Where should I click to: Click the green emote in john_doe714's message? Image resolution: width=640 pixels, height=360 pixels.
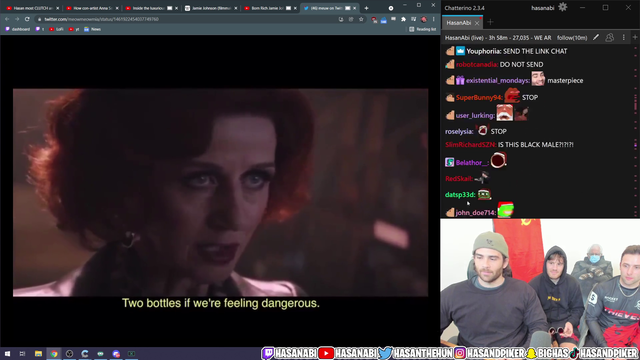pos(505,210)
